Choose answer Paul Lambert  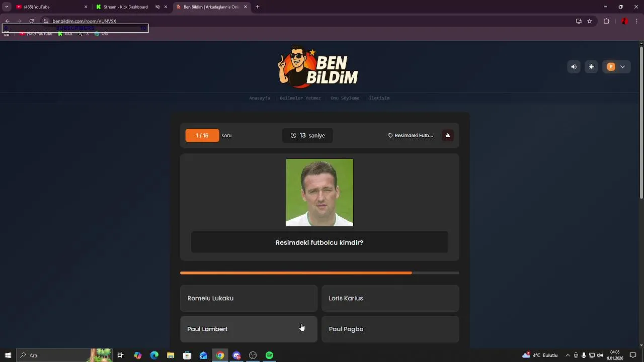pos(249,329)
